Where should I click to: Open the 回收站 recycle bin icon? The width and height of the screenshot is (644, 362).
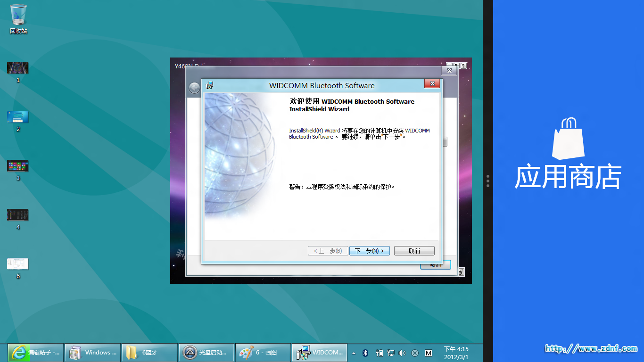[18, 19]
